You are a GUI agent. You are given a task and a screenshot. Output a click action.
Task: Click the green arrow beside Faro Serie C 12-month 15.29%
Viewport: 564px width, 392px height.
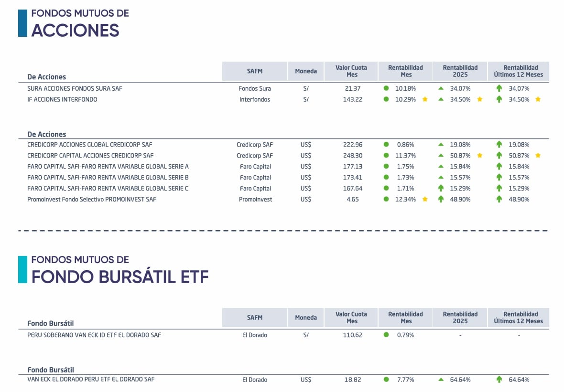(499, 188)
